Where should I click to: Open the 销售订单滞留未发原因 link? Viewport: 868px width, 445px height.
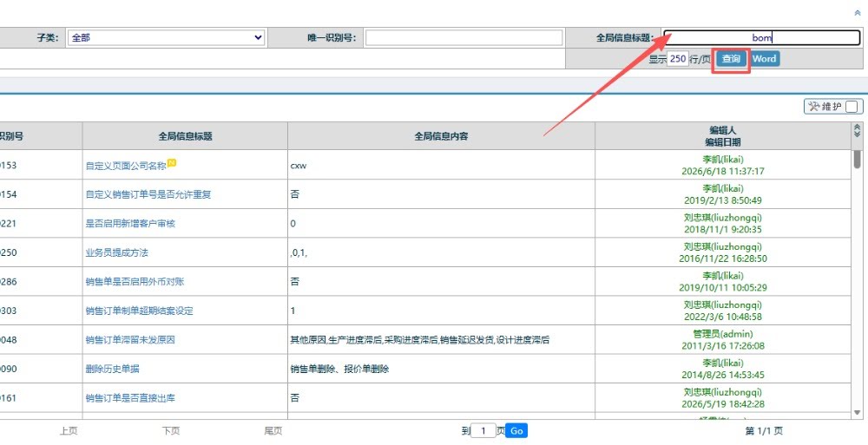point(130,340)
